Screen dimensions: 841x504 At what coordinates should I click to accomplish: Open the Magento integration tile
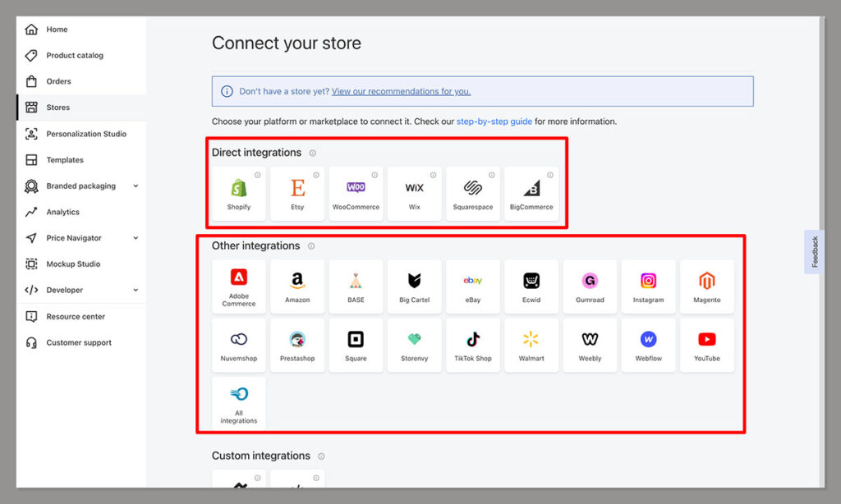pyautogui.click(x=707, y=286)
